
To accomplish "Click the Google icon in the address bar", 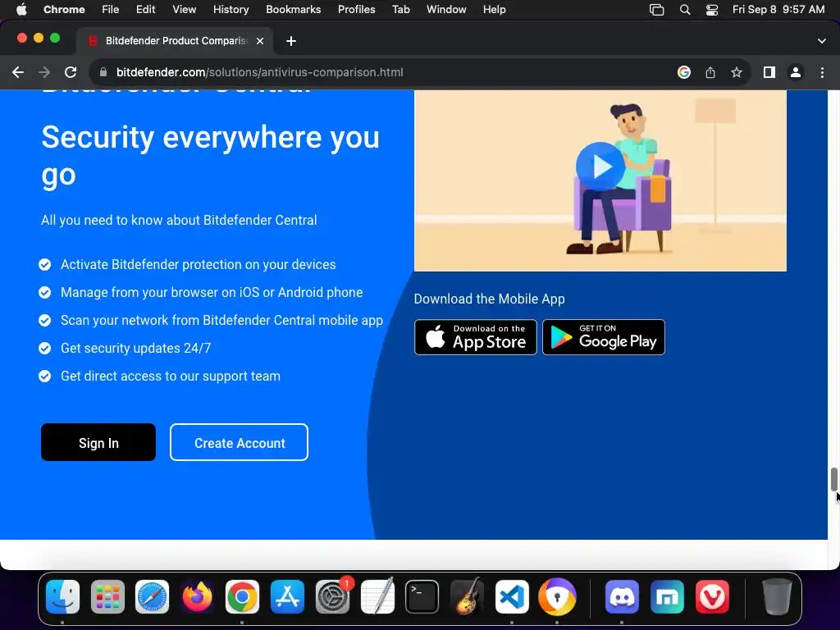I will (684, 72).
